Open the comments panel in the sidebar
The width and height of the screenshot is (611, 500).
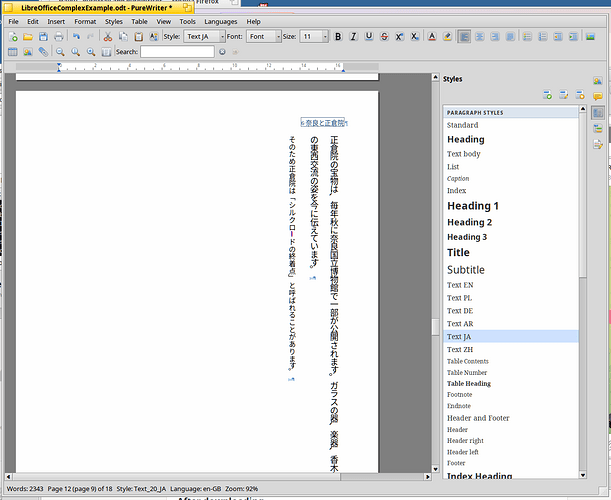(x=597, y=96)
